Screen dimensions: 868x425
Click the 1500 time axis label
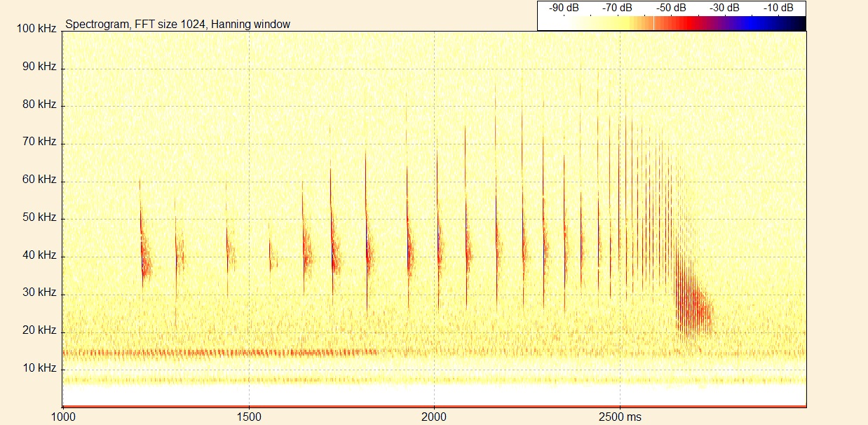(248, 417)
